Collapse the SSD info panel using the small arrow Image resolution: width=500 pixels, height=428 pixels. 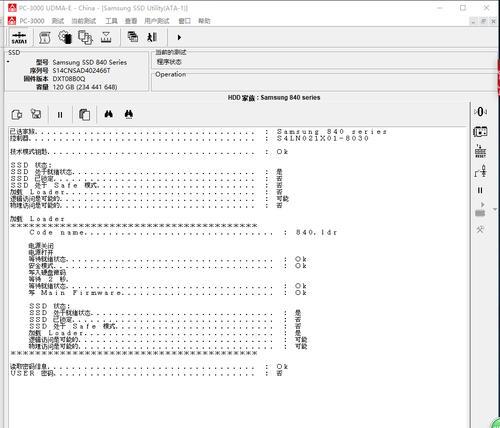point(8,62)
